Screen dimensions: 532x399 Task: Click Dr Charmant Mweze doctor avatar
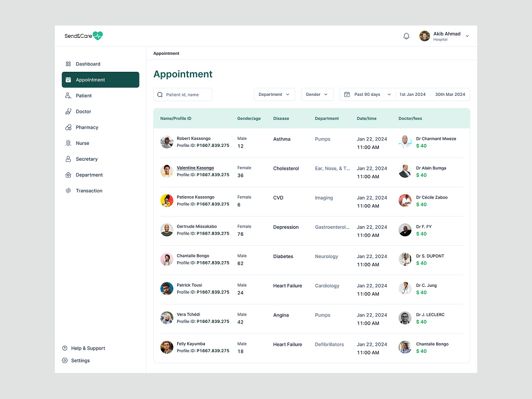405,142
